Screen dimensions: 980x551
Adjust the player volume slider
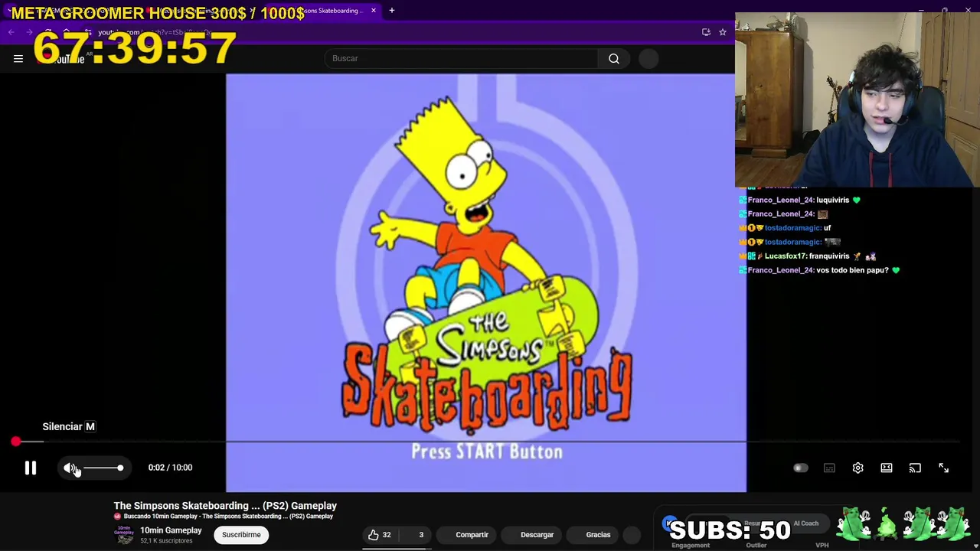pyautogui.click(x=103, y=468)
